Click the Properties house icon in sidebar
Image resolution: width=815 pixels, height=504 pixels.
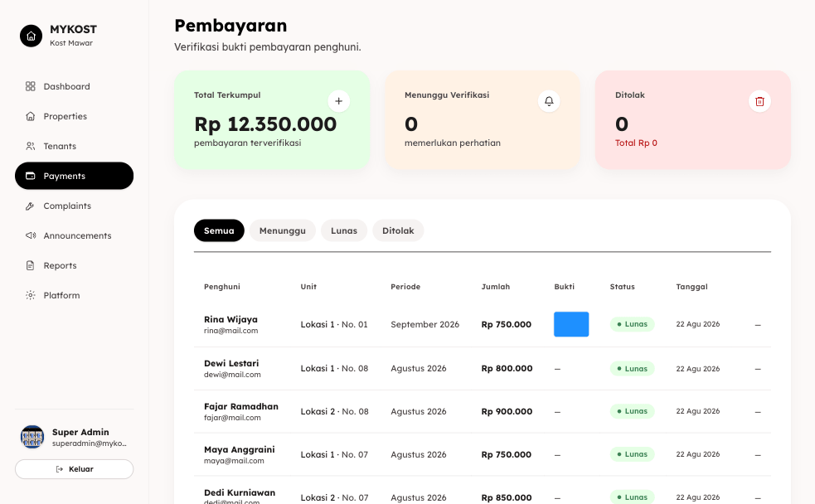31,116
